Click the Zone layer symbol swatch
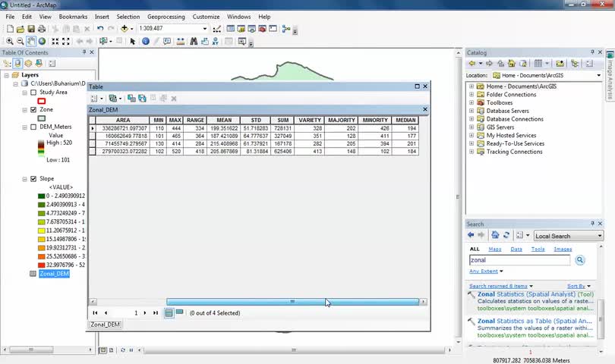The image size is (615, 364). point(41,118)
